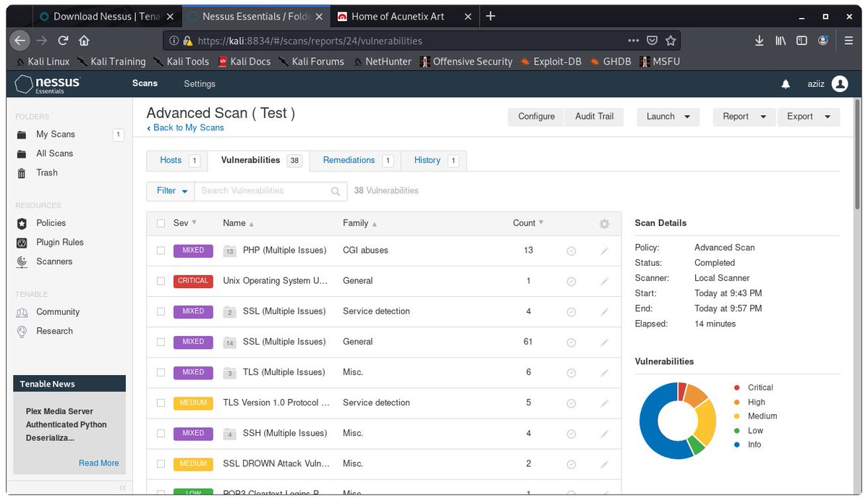
Task: Toggle the sidebar view icon in the toolbar
Action: pyautogui.click(x=801, y=41)
